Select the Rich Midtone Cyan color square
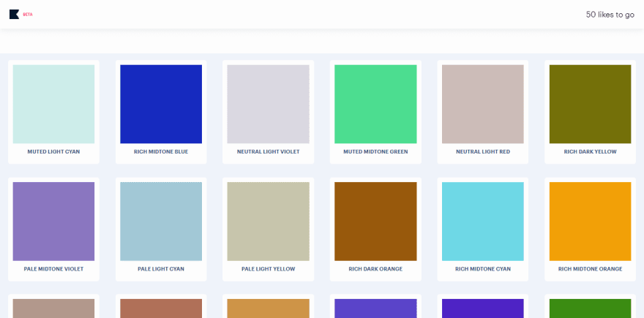644x318 pixels. pyautogui.click(x=482, y=222)
